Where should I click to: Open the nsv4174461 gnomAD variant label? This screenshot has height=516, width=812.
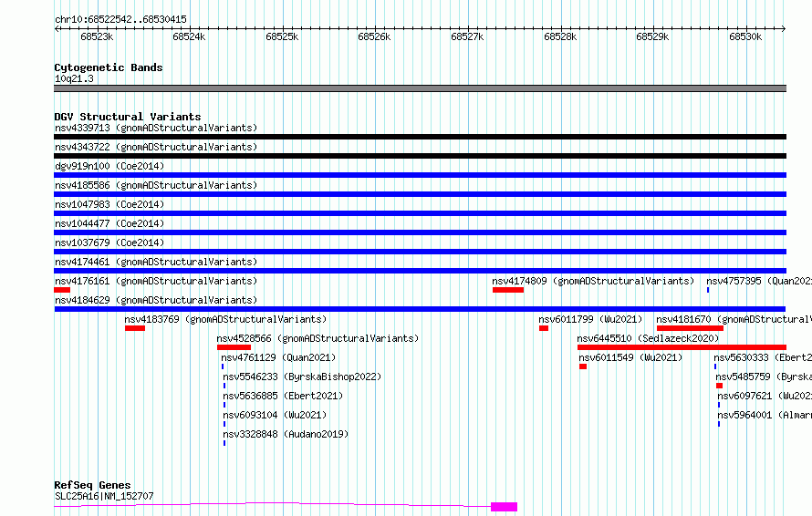[x=156, y=262]
